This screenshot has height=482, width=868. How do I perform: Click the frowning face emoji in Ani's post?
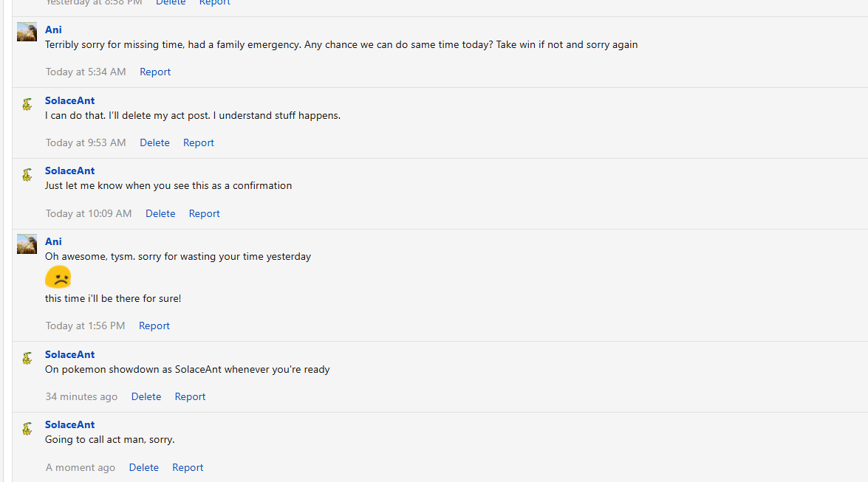(x=58, y=278)
